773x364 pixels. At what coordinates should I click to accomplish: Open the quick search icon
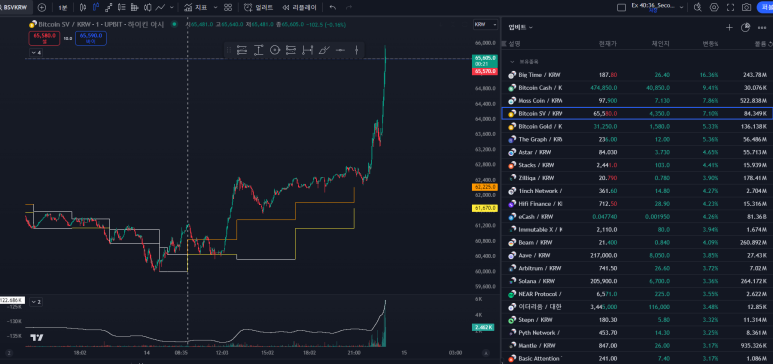point(697,7)
